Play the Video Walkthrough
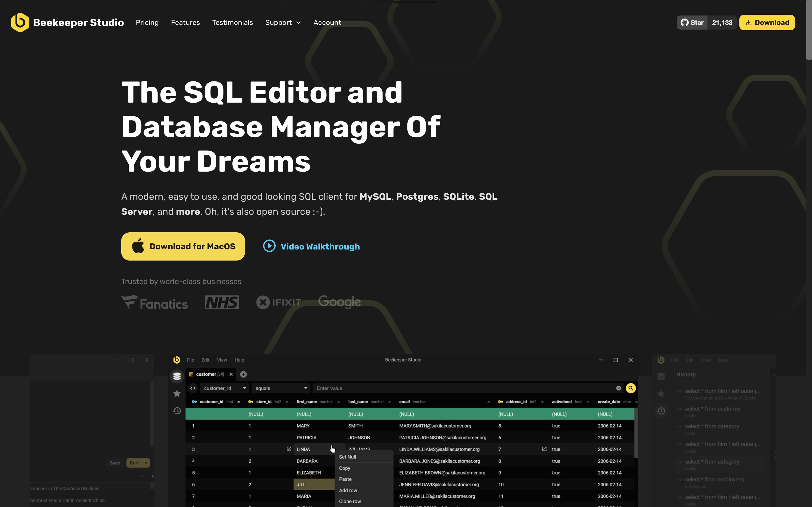812x507 pixels. pyautogui.click(x=311, y=246)
